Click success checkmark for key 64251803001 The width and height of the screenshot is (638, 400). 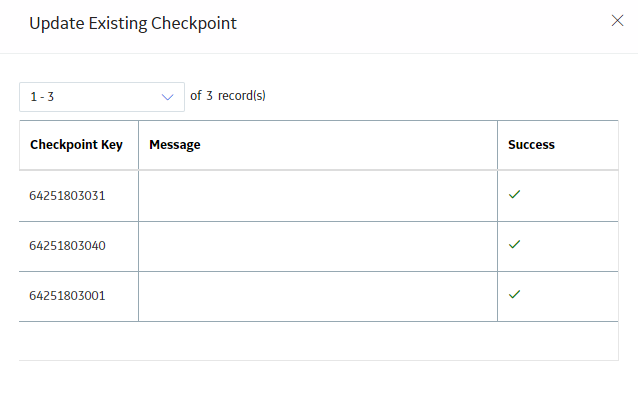tap(514, 295)
